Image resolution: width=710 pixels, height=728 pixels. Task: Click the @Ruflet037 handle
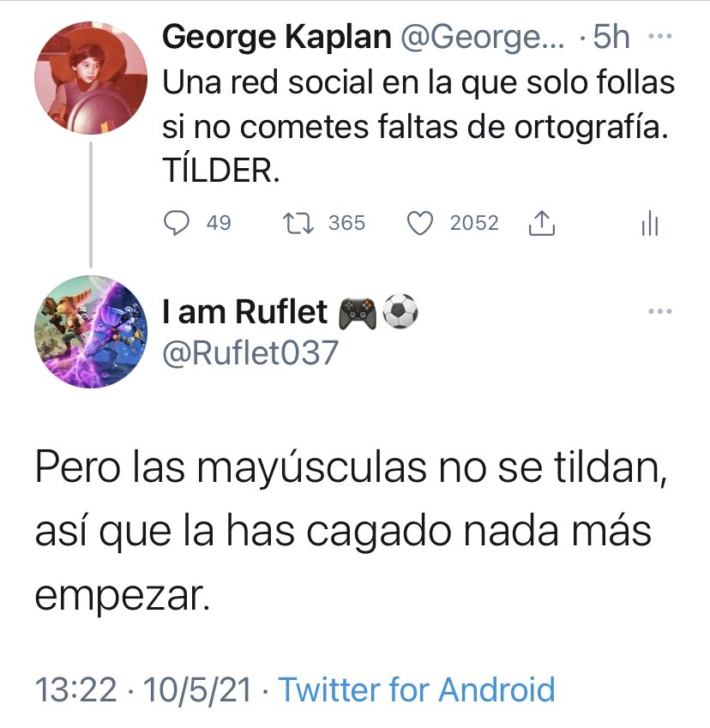tap(250, 352)
